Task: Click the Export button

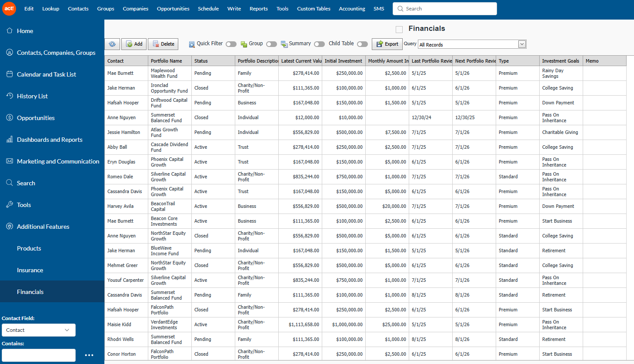Action: [387, 44]
